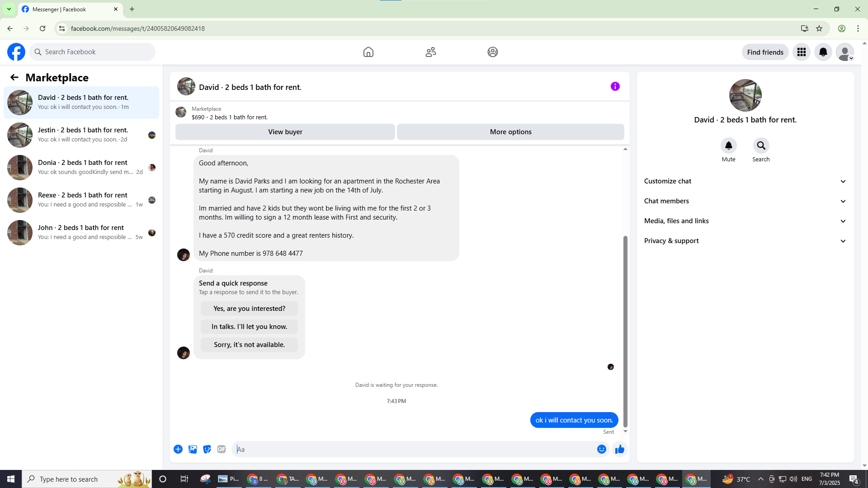Search within the conversation
This screenshot has height=488, width=868.
point(761,146)
